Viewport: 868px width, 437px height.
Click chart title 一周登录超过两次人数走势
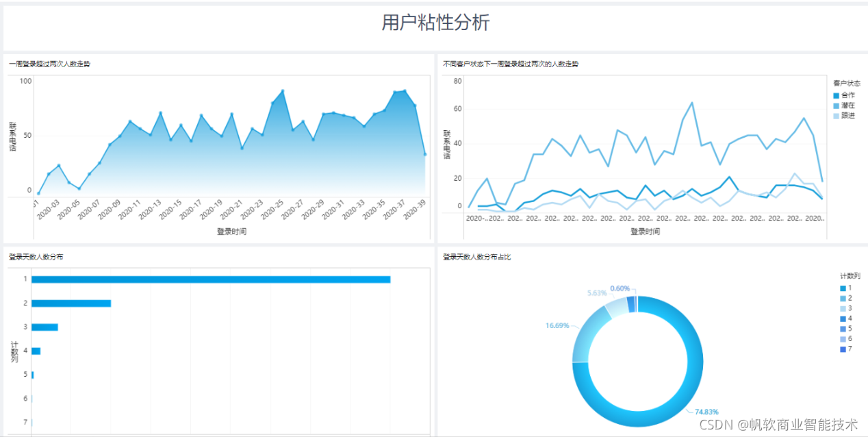click(49, 64)
